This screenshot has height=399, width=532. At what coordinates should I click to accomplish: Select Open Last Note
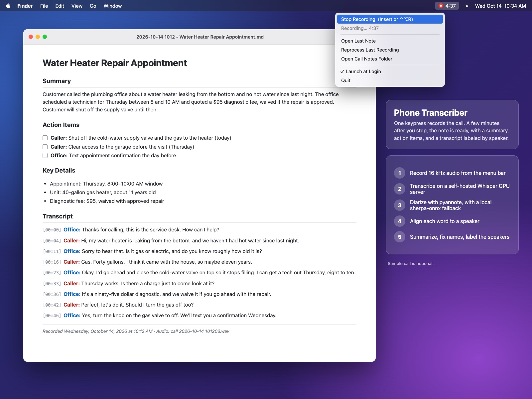point(390,41)
